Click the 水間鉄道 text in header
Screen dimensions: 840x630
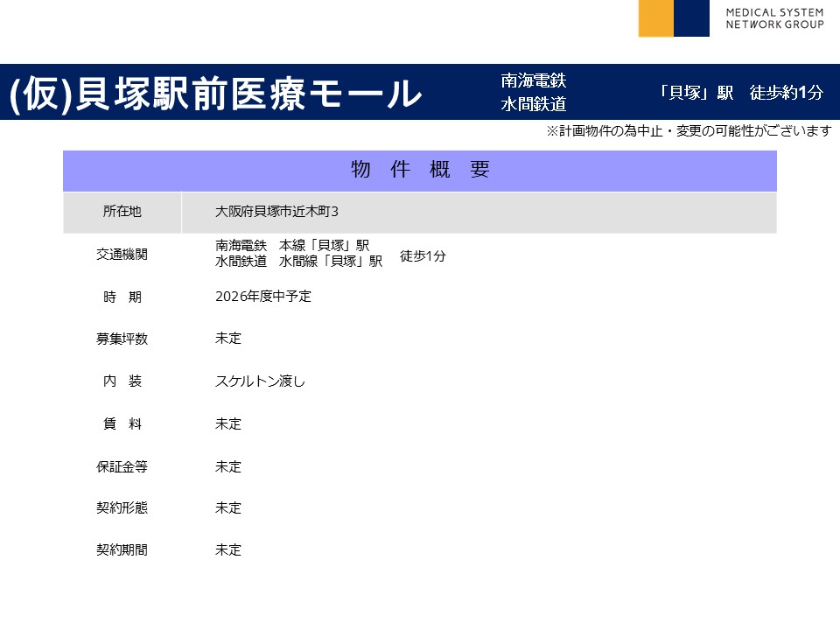point(534,104)
